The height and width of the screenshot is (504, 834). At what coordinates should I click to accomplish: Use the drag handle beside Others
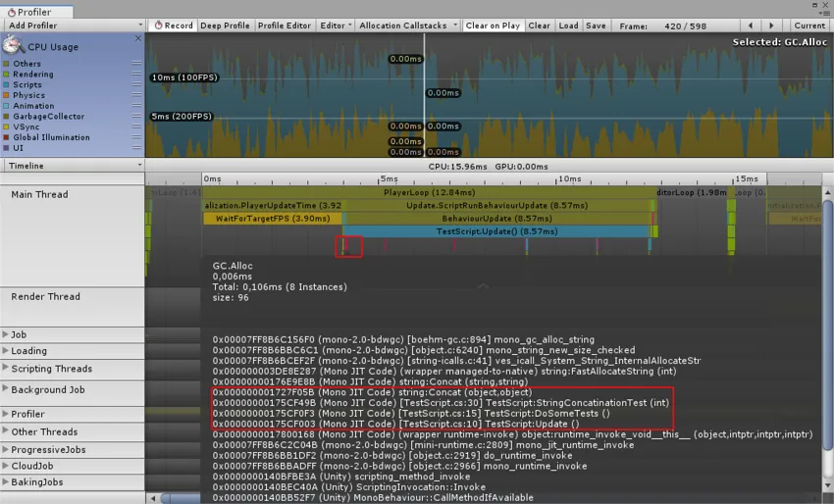pos(136,63)
